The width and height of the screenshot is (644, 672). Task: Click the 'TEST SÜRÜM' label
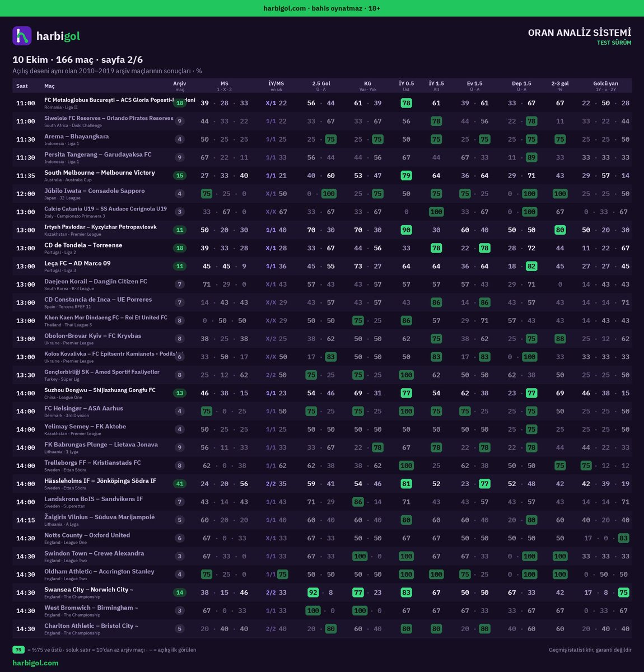click(x=614, y=43)
